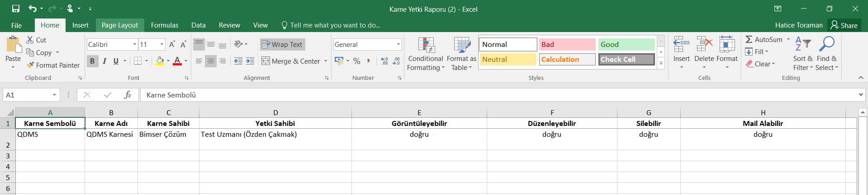Click the Conditional Formatting icon
Screen dimensions: 868x195
point(426,46)
